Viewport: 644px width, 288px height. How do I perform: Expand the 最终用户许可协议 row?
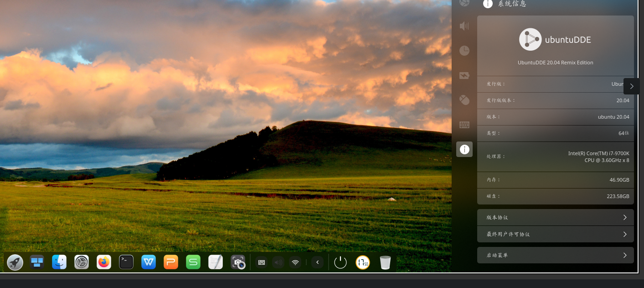click(x=555, y=234)
